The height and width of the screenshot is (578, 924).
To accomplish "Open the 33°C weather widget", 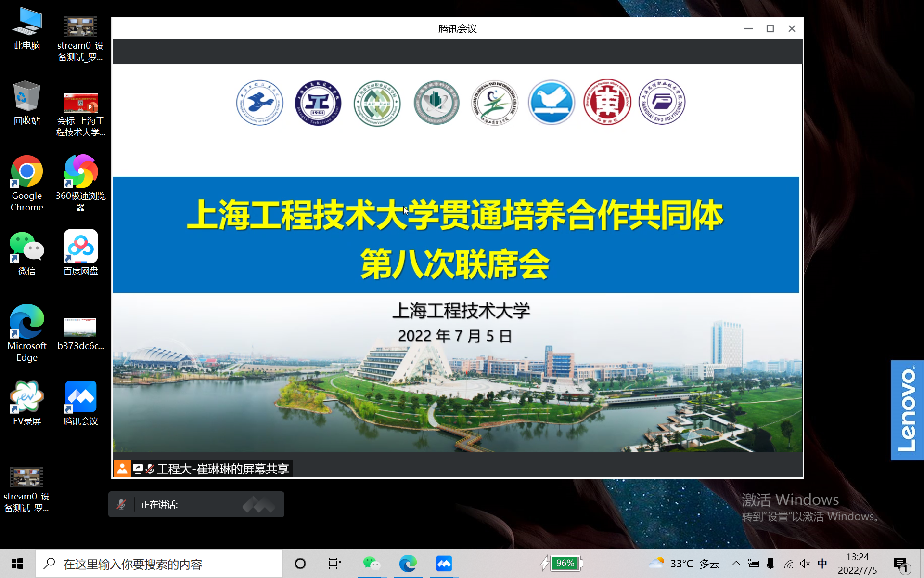I will (683, 564).
